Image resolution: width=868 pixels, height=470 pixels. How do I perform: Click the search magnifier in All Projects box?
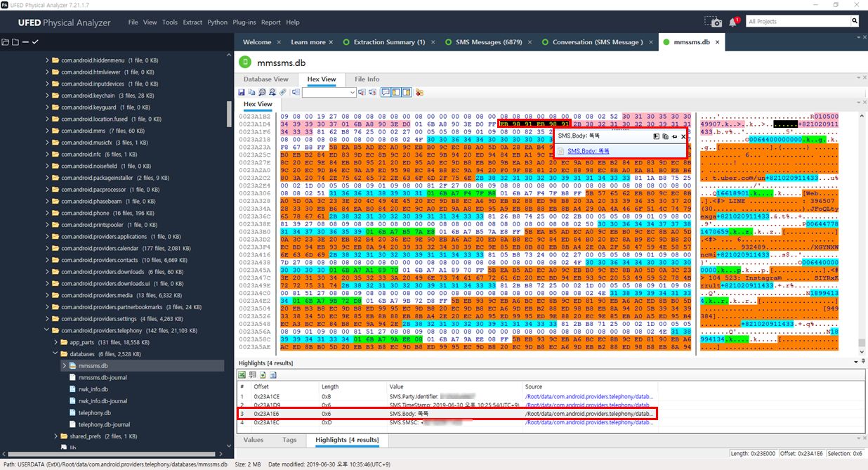pos(855,21)
